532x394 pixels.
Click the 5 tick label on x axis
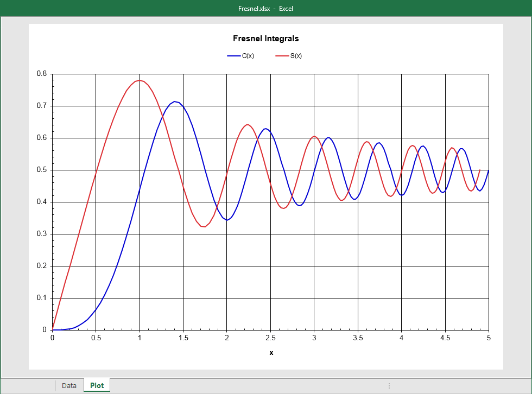pos(488,338)
